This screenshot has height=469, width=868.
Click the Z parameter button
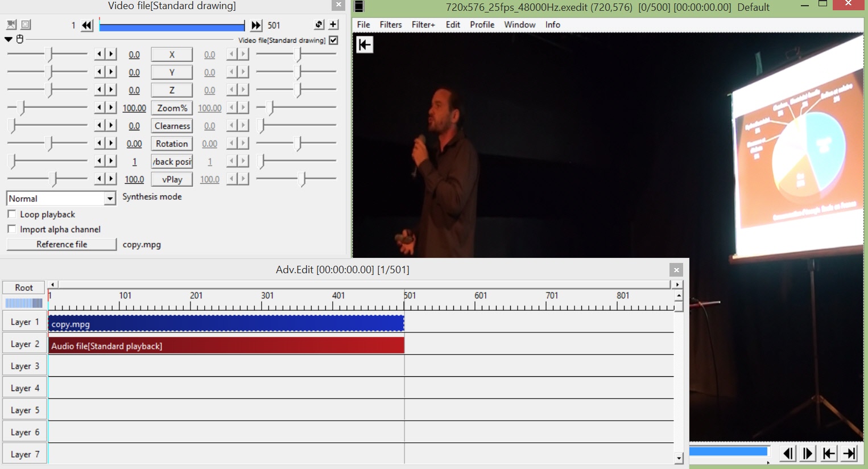172,90
